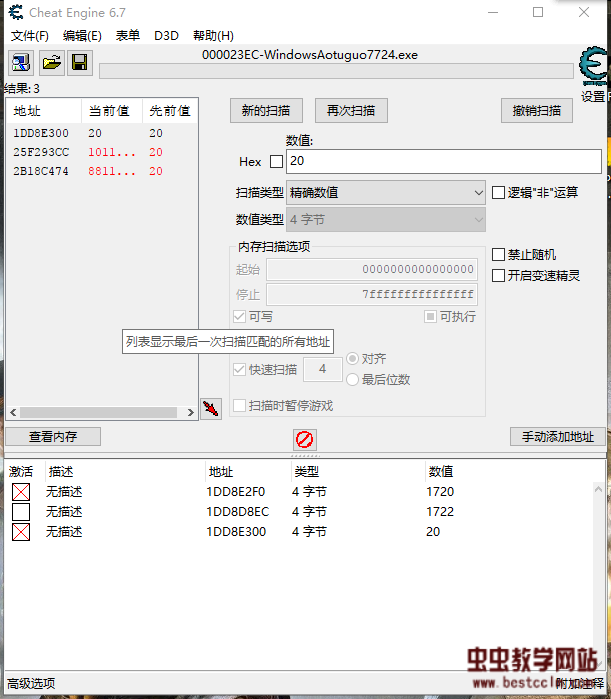
Task: Unfreeze the 1DD8E300 table entry checkbox
Action: (21, 532)
